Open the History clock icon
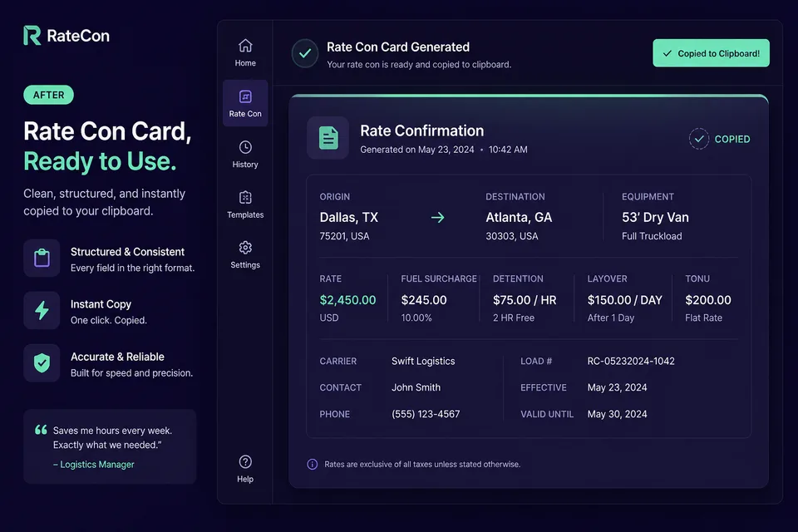This screenshot has width=798, height=532. pyautogui.click(x=245, y=147)
